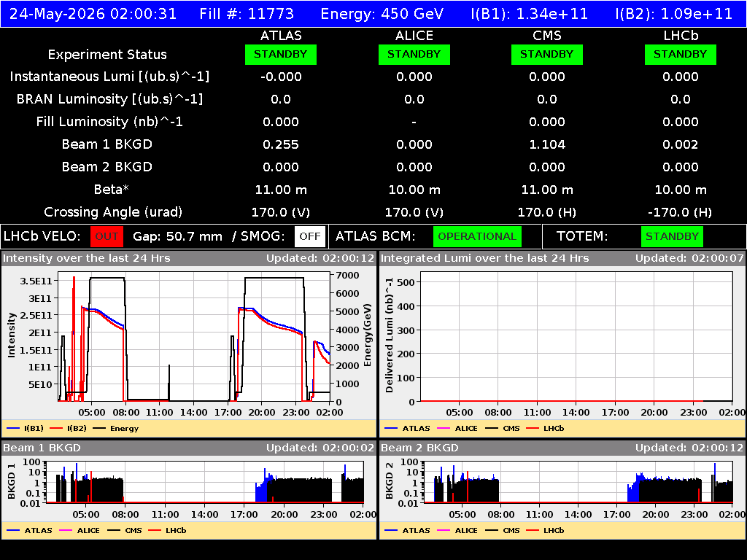Click ATLAS Beta* value 11.00 m

281,190
